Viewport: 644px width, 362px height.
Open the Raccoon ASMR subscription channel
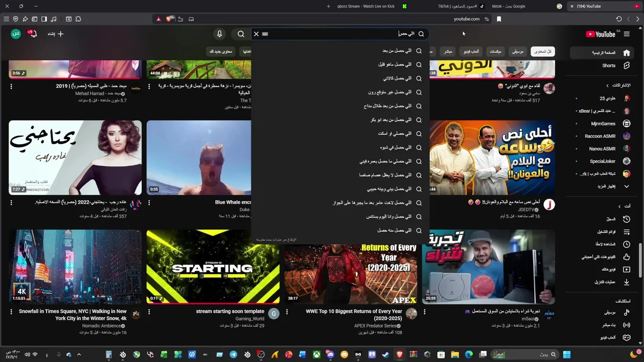602,136
